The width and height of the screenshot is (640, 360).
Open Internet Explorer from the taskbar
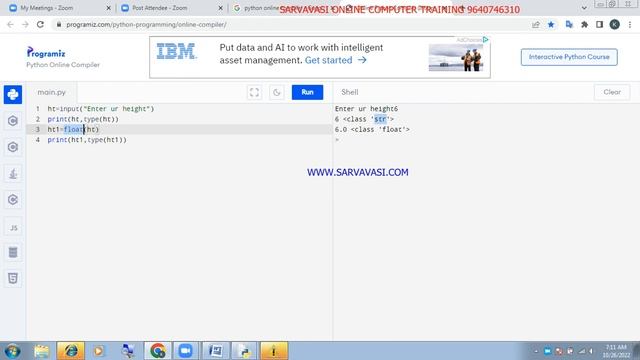pos(70,351)
